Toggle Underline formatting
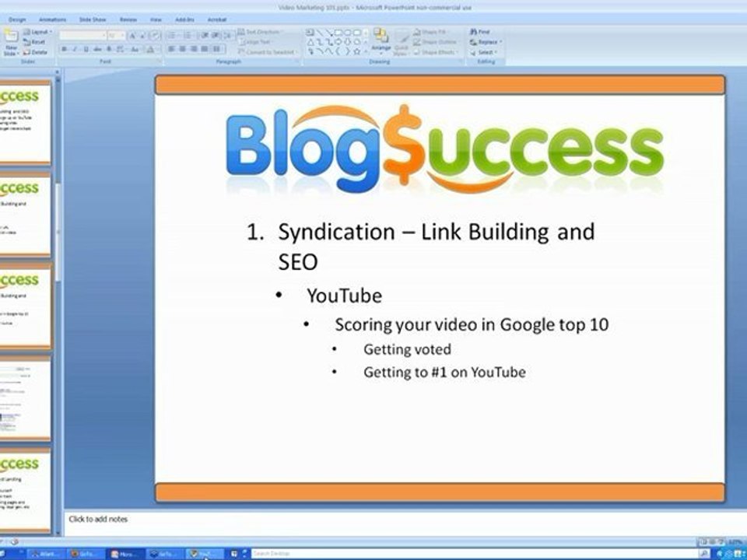Screen dimensions: 747x560 [x=86, y=49]
